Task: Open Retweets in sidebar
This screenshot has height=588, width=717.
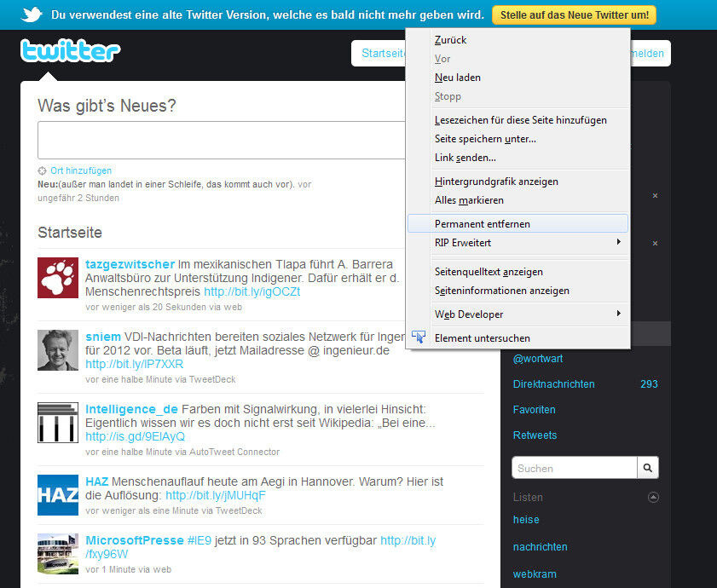Action: point(535,435)
